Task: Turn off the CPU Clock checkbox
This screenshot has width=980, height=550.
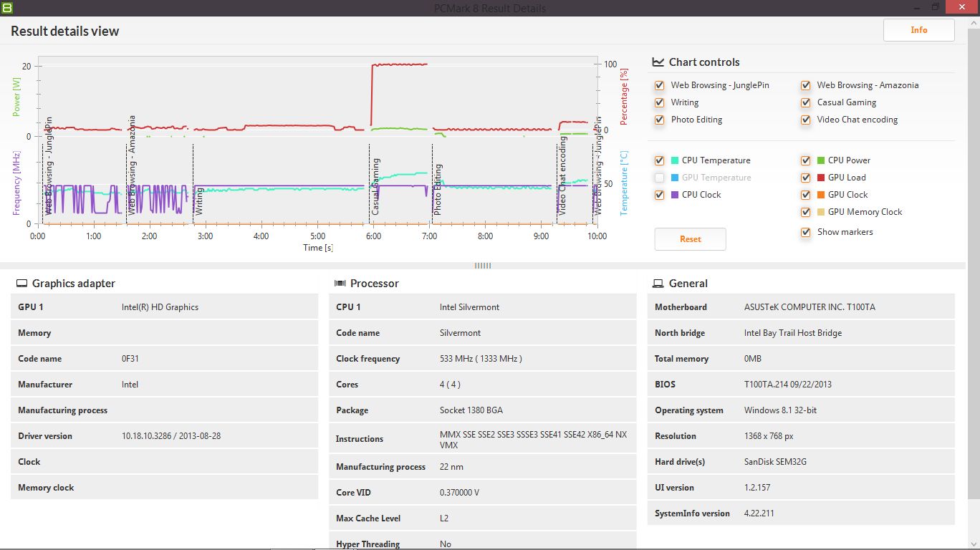Action: [x=659, y=195]
